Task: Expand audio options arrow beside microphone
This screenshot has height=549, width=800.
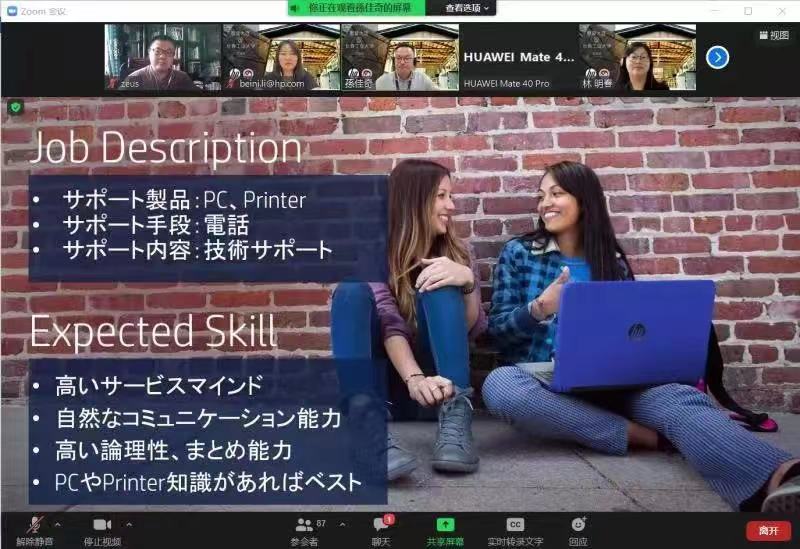Action: (x=57, y=523)
